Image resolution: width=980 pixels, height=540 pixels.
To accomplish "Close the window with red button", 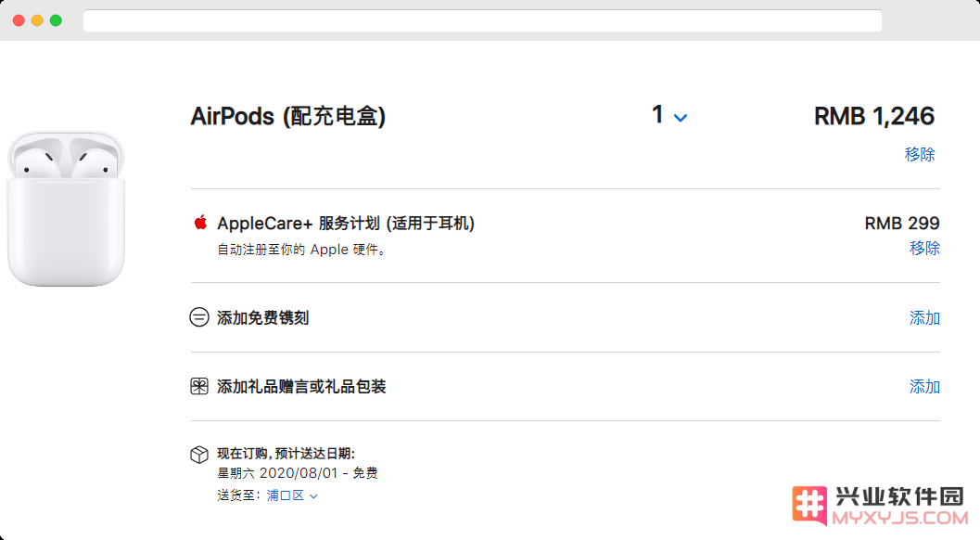I will (x=19, y=20).
